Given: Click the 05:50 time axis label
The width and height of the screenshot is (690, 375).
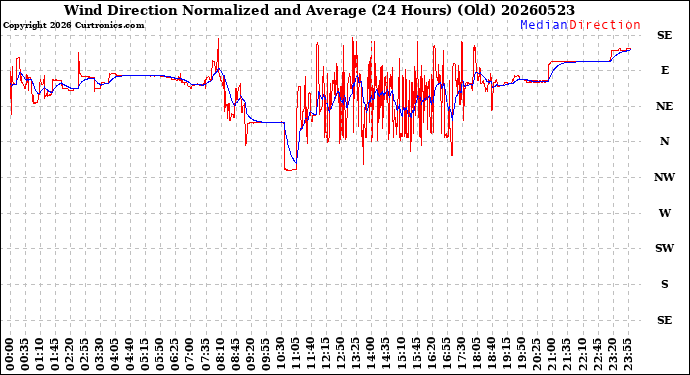Looking at the screenshot, I should (160, 354).
